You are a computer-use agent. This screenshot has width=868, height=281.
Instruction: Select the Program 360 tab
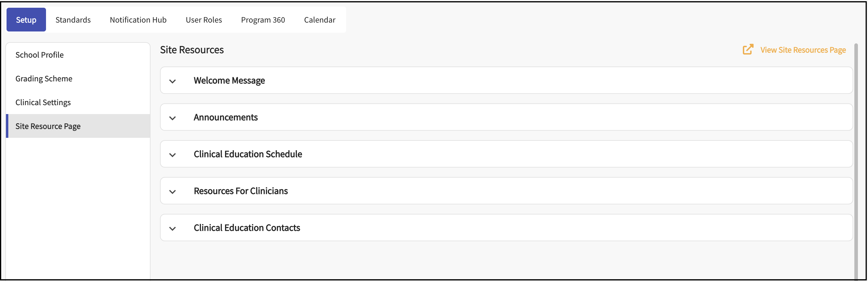(263, 20)
